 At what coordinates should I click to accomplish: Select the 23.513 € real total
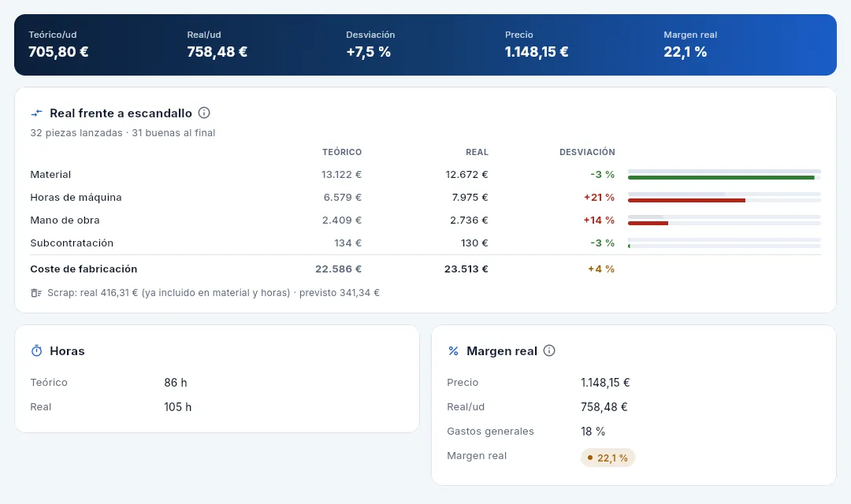click(466, 269)
